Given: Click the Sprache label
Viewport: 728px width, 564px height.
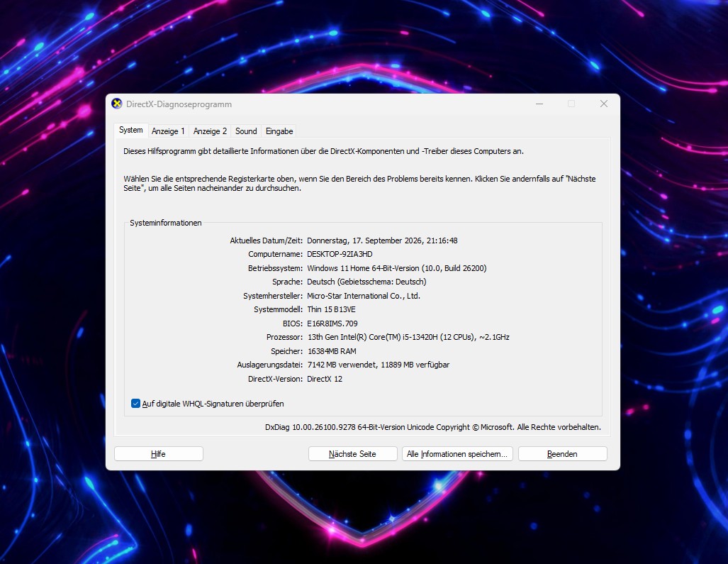Looking at the screenshot, I should (x=287, y=282).
